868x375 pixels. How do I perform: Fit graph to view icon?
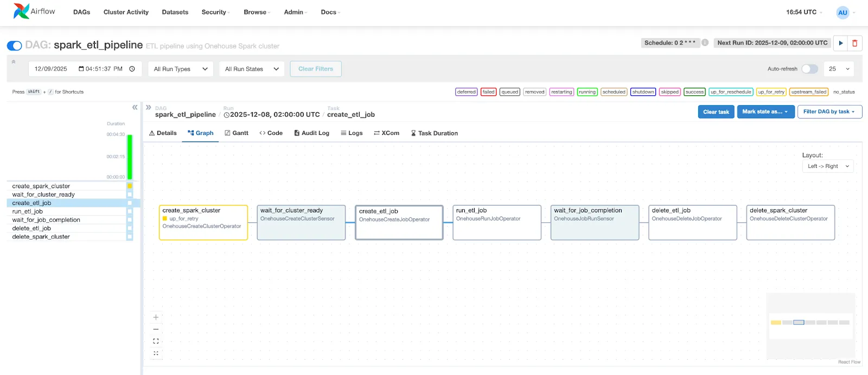click(x=156, y=341)
